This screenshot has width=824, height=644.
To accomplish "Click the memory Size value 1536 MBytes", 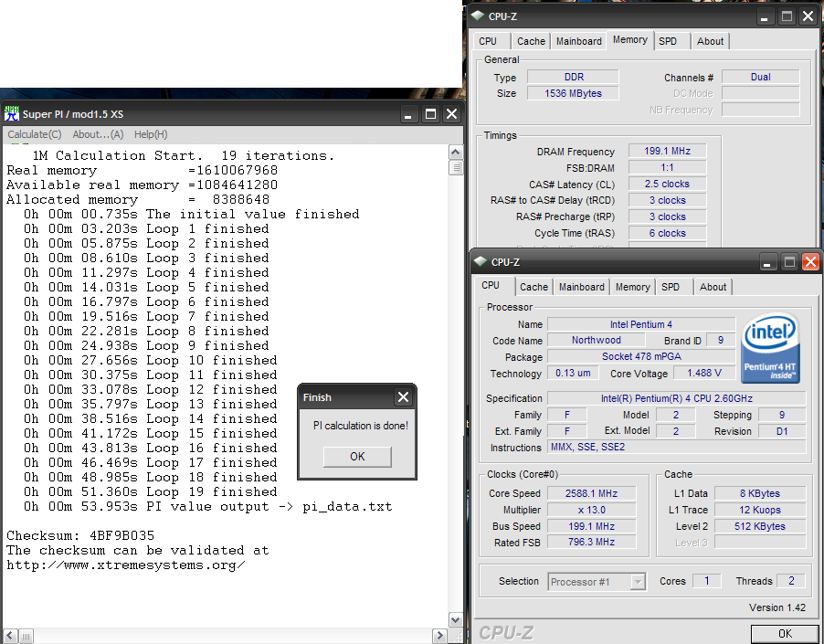I will (573, 93).
